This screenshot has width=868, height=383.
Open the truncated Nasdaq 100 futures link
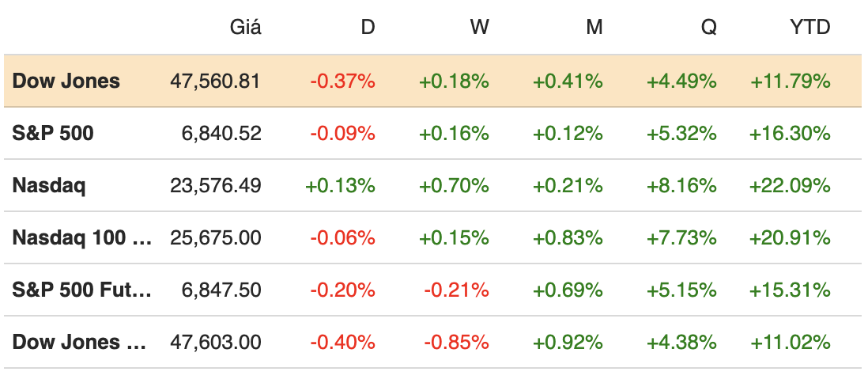coord(82,237)
